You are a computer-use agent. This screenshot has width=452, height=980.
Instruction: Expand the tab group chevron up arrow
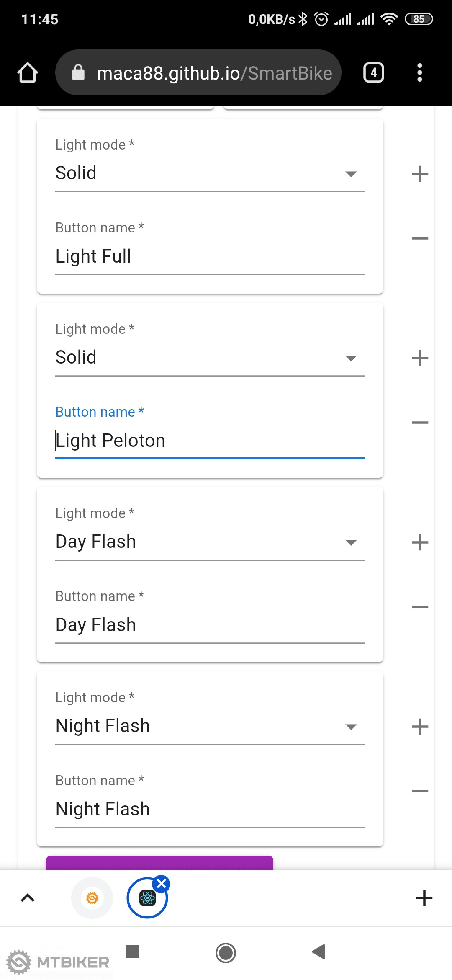click(28, 898)
